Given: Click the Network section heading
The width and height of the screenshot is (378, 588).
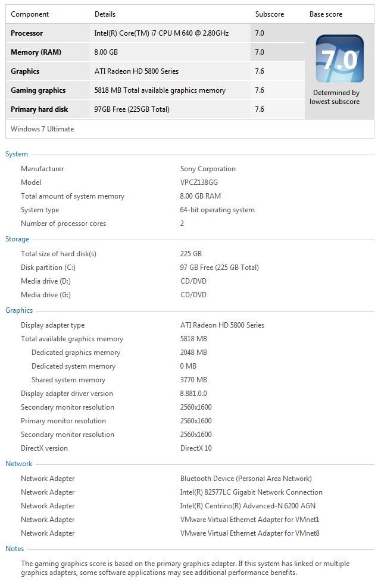Looking at the screenshot, I should tap(19, 464).
